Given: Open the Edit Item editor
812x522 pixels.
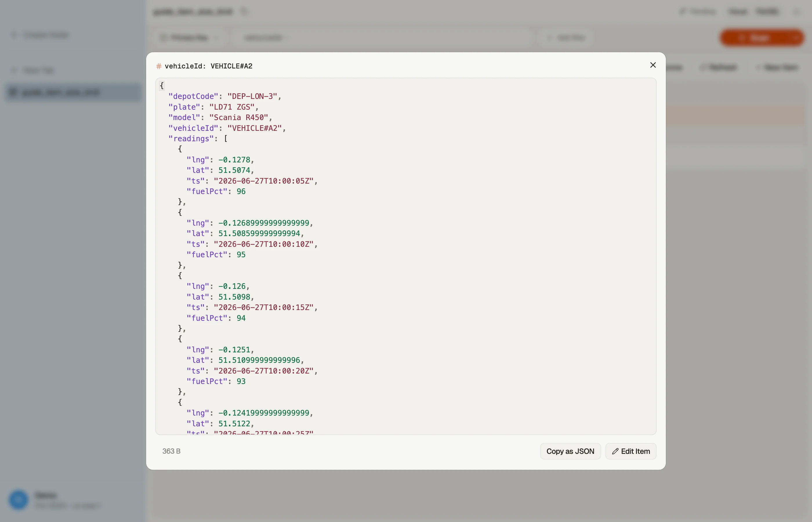Looking at the screenshot, I should [631, 451].
